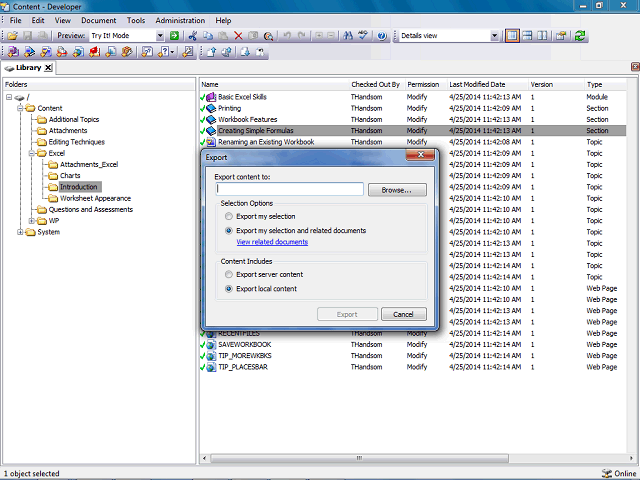The image size is (640, 480).
Task: Click the wrench Role/Template icon
Action: click(x=187, y=52)
